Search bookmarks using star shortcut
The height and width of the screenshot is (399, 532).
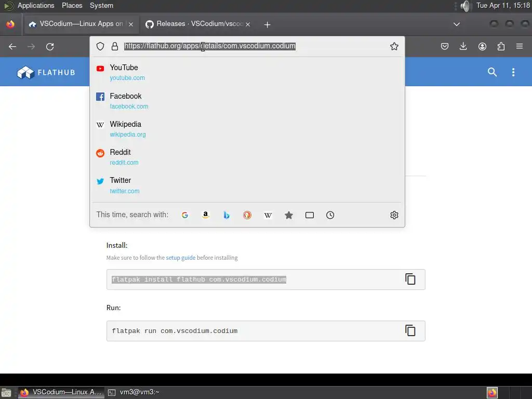click(289, 215)
